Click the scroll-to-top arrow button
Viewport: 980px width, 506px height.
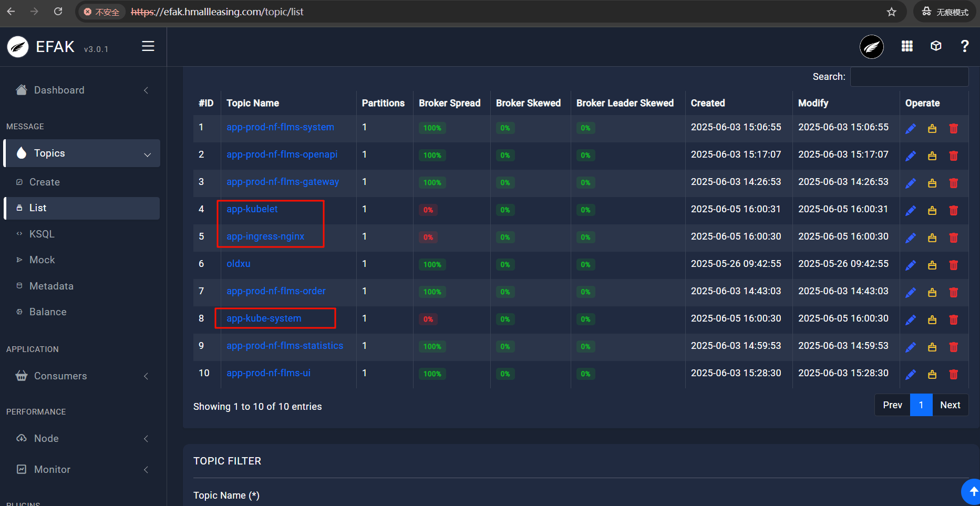coord(972,491)
